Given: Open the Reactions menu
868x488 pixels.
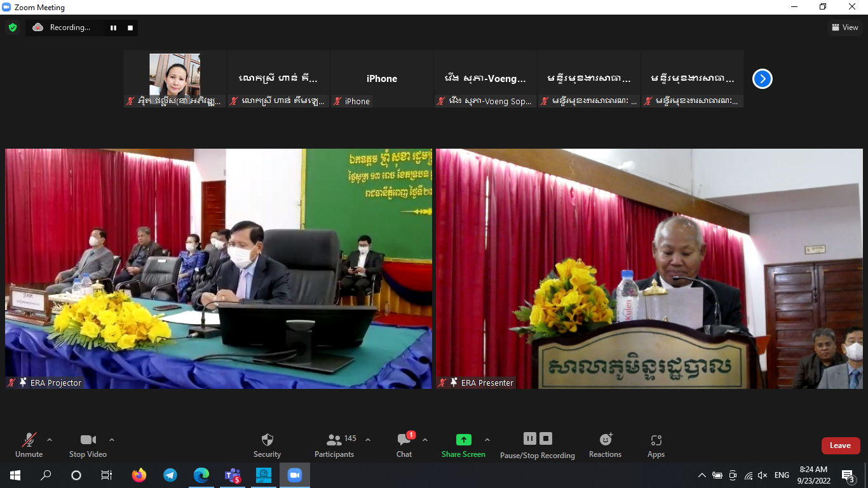Looking at the screenshot, I should [605, 445].
